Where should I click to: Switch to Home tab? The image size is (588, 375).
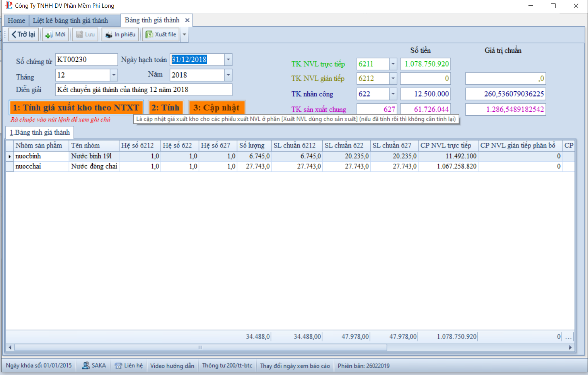[x=16, y=21]
